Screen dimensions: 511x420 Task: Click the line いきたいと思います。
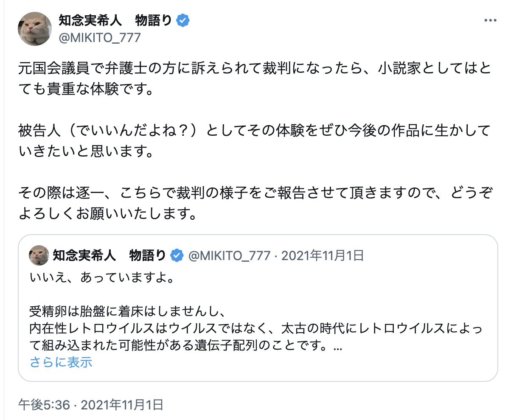[x=85, y=152]
